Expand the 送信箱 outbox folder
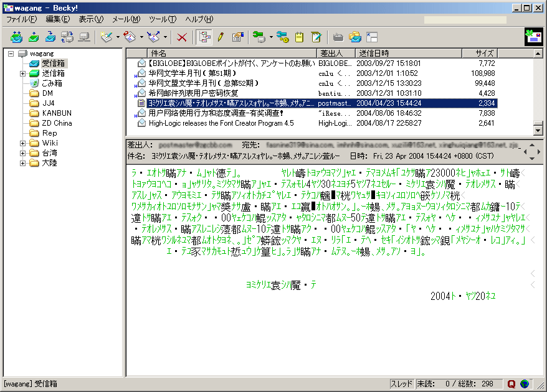The height and width of the screenshot is (392, 547). [x=22, y=73]
